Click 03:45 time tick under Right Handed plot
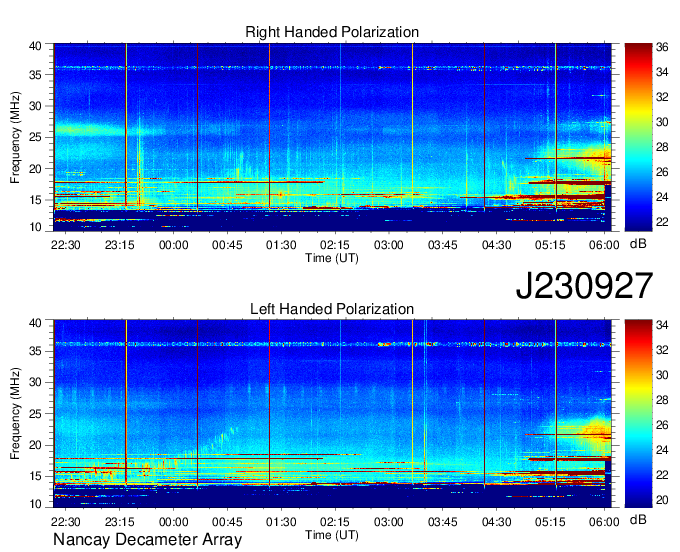The width and height of the screenshot is (680, 552). coord(443,245)
